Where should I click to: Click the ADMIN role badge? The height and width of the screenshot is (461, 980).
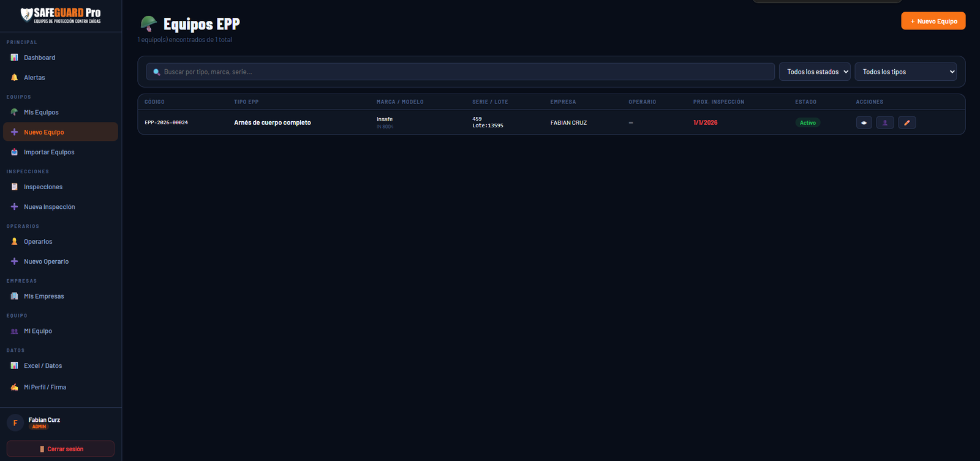[39, 427]
